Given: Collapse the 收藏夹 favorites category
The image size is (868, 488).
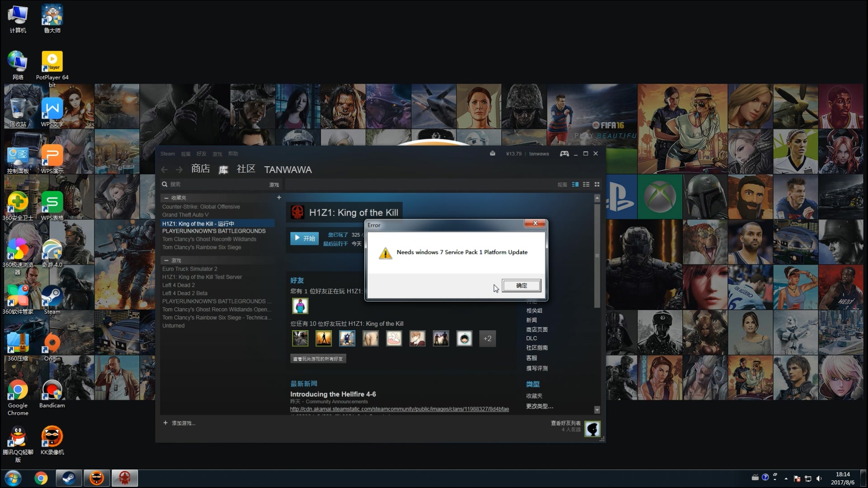Looking at the screenshot, I should coord(166,198).
